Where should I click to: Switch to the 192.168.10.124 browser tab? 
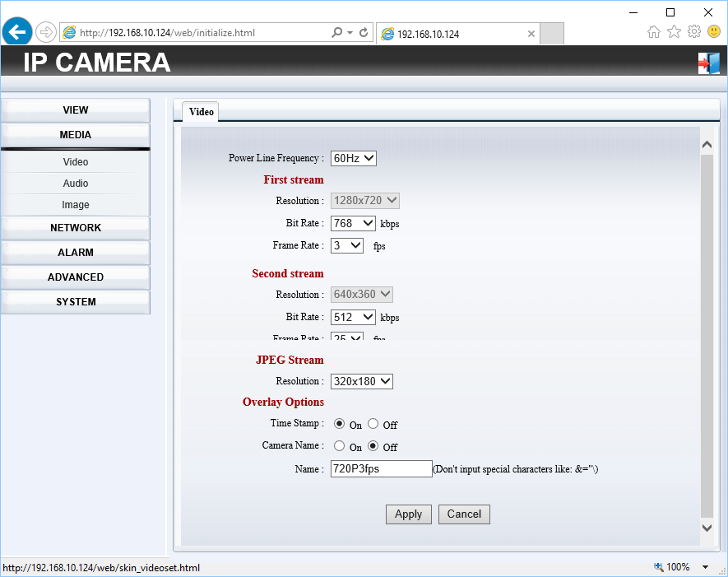(458, 34)
